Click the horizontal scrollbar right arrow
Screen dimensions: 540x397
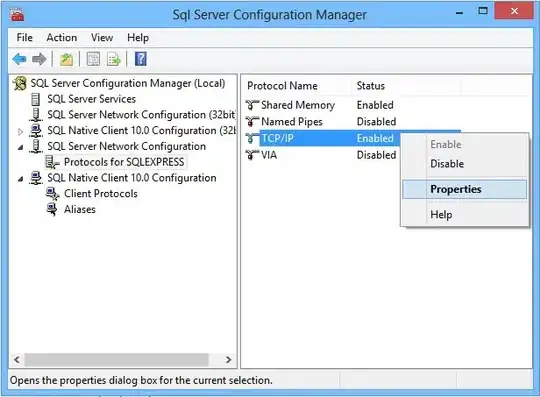[228, 359]
